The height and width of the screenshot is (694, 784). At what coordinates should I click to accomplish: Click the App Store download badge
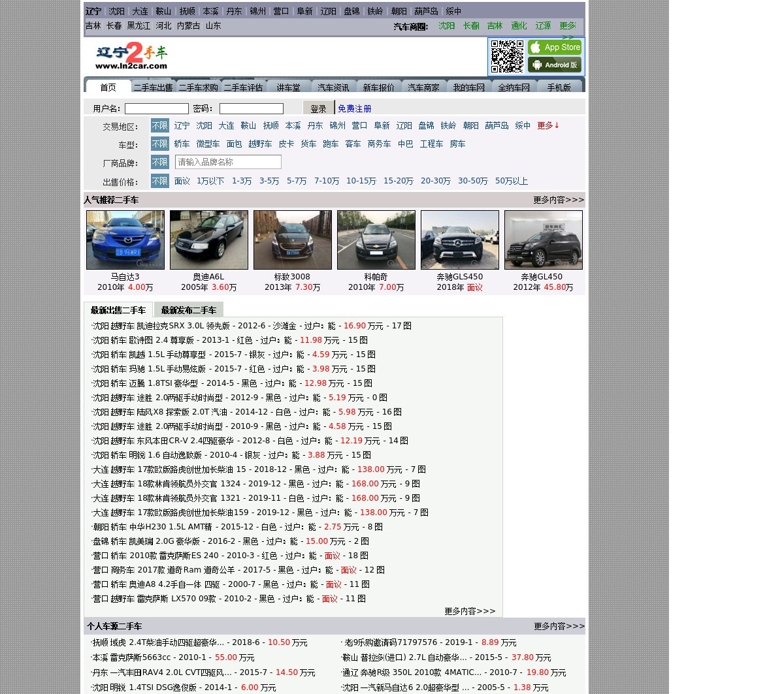pyautogui.click(x=554, y=48)
